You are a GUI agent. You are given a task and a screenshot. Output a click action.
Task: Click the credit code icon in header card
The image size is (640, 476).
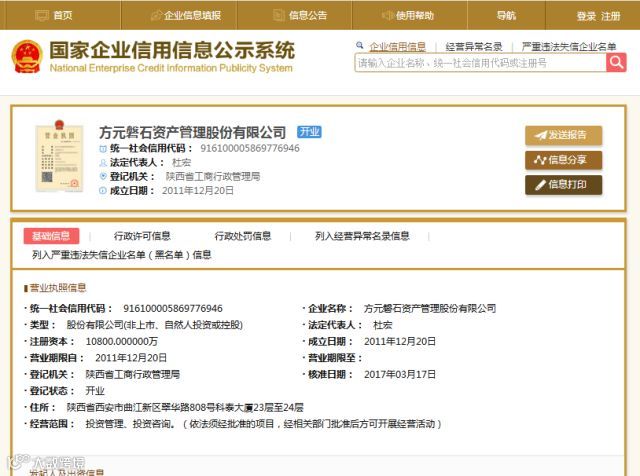click(103, 149)
